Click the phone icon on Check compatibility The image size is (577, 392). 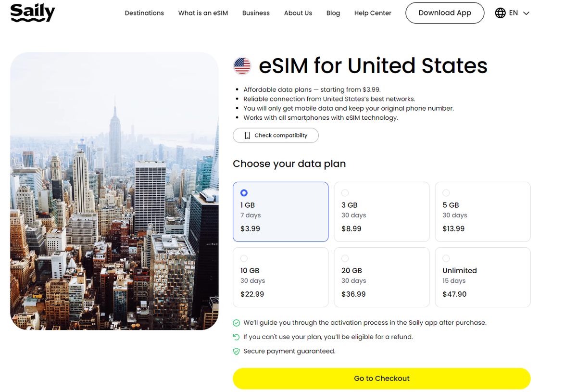pos(247,135)
